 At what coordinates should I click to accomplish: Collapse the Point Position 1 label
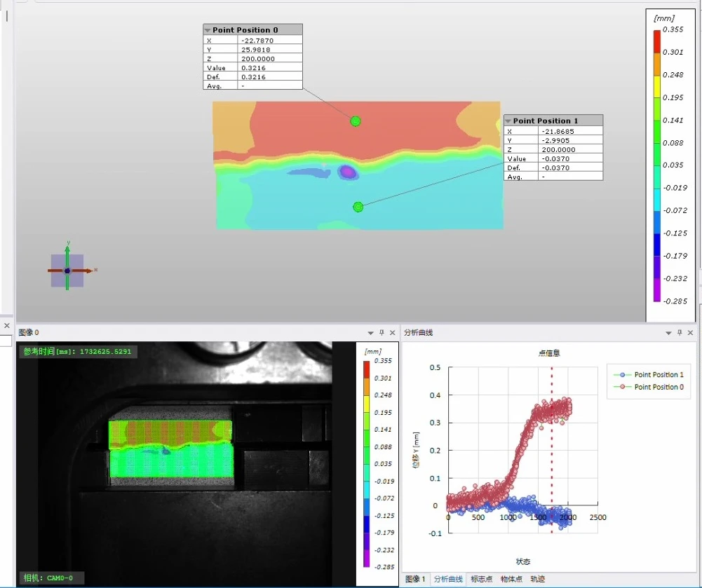[508, 121]
